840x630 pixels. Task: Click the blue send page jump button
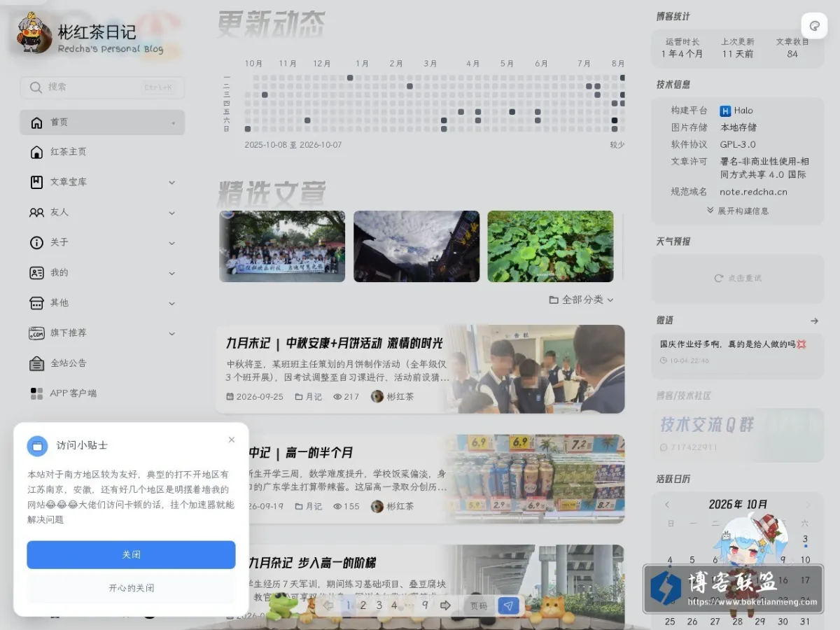coord(509,605)
